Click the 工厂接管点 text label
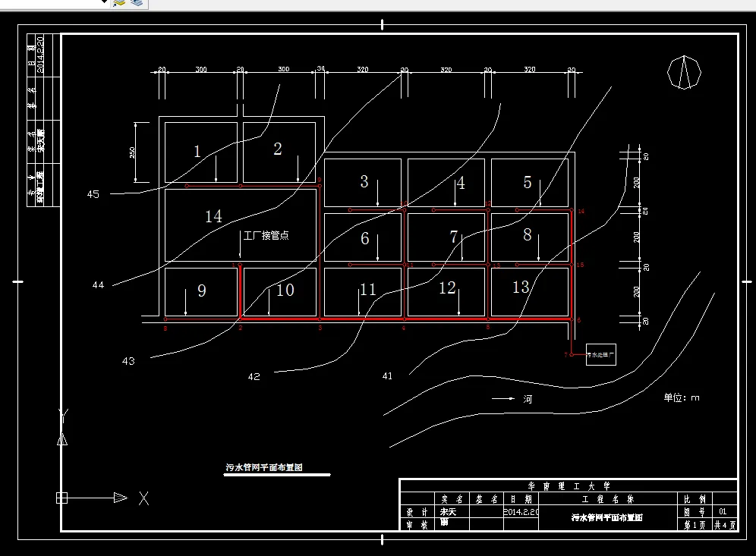 pyautogui.click(x=266, y=235)
